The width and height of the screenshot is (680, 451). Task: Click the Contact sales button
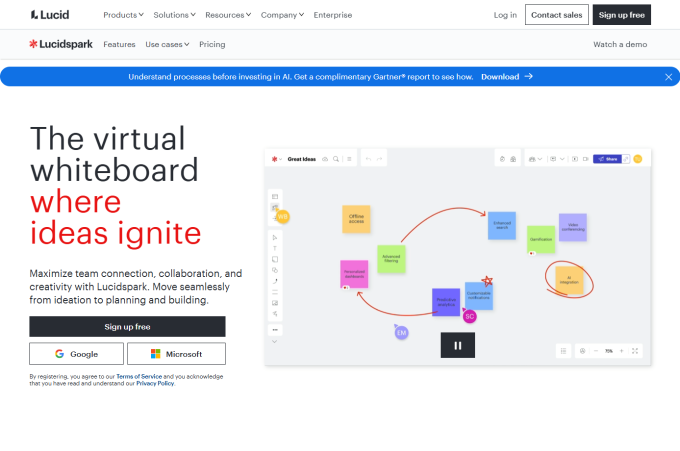point(557,15)
